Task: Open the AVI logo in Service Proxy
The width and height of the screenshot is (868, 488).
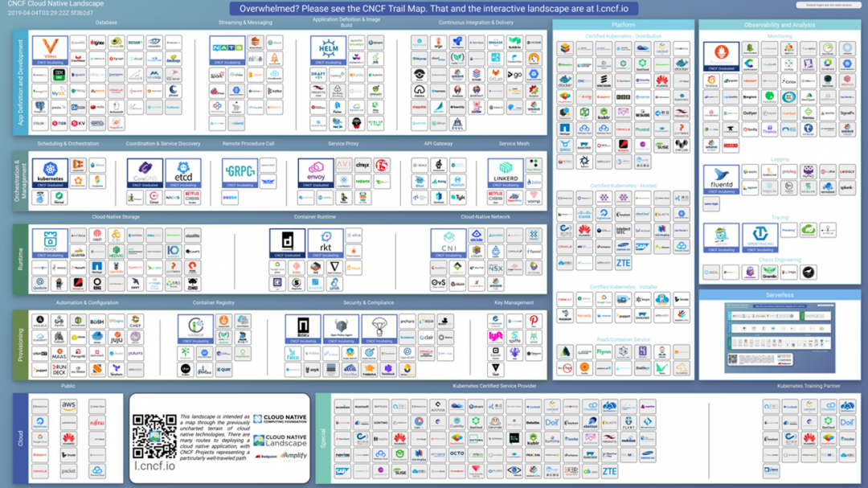Action: (344, 165)
